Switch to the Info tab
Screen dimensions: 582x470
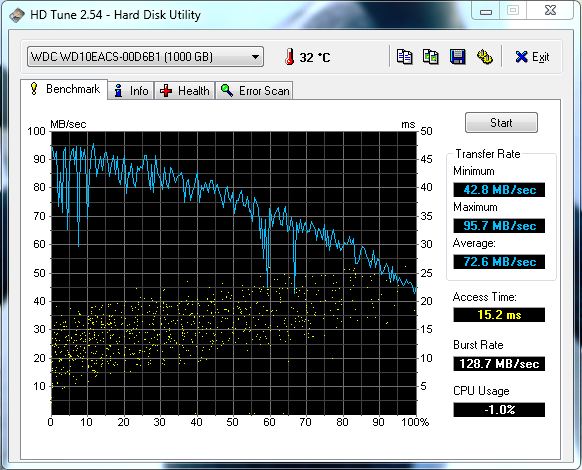click(131, 91)
